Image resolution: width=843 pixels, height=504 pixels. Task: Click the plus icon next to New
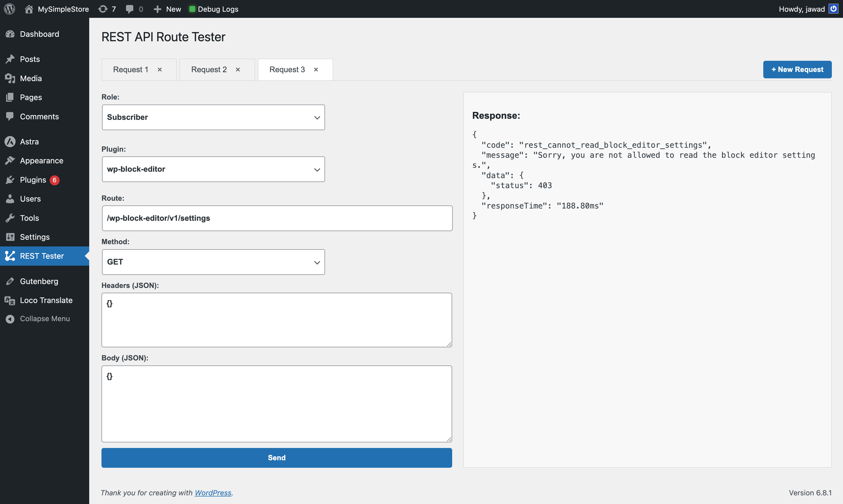coord(157,9)
